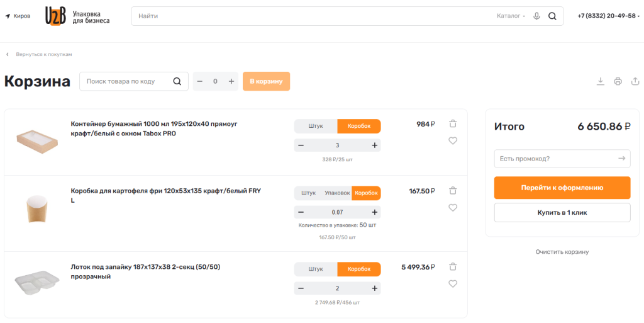
Task: Open the Киров city selector
Action: (x=18, y=16)
